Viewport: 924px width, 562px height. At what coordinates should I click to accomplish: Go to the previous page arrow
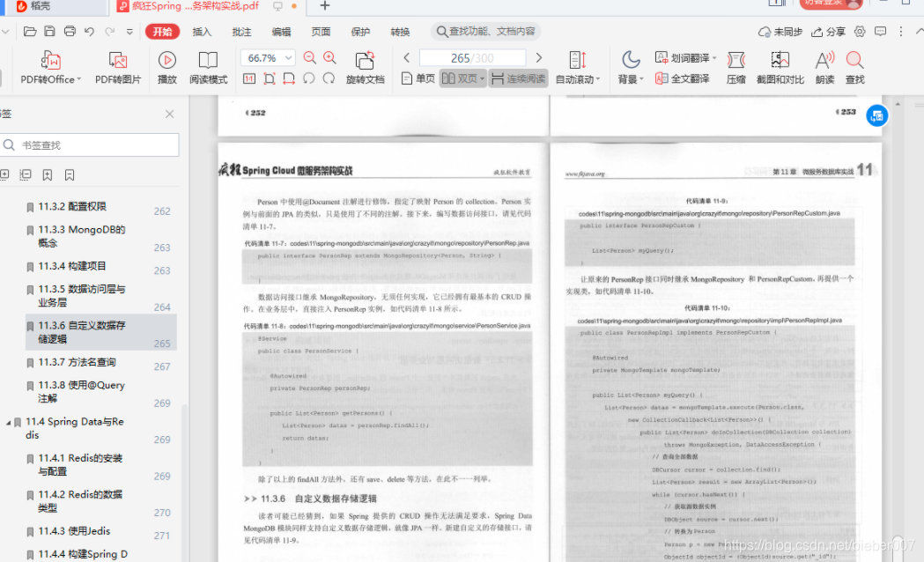pyautogui.click(x=407, y=58)
